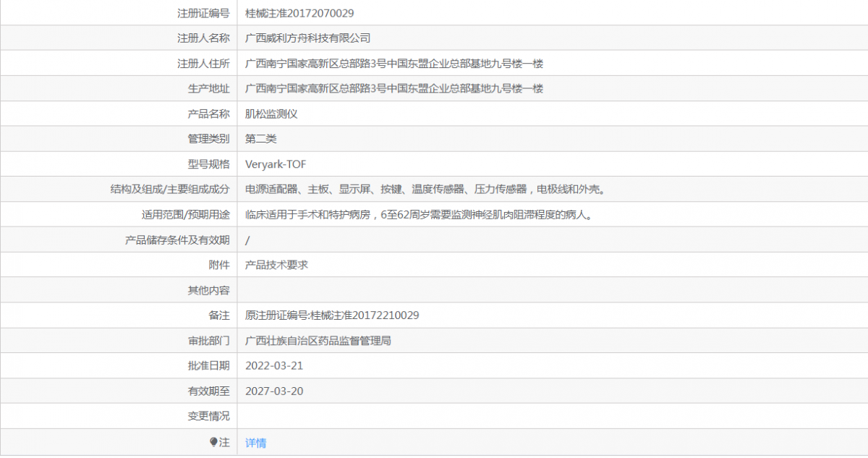
Task: Select attachment text 产品技术要求
Action: 277,265
